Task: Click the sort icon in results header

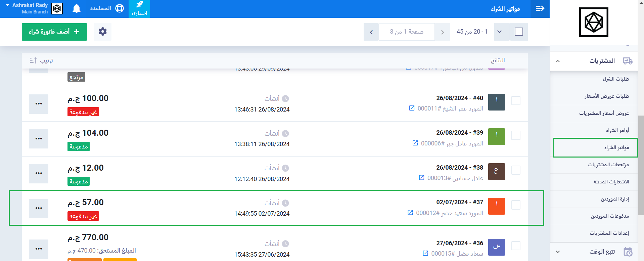Action: (x=33, y=60)
